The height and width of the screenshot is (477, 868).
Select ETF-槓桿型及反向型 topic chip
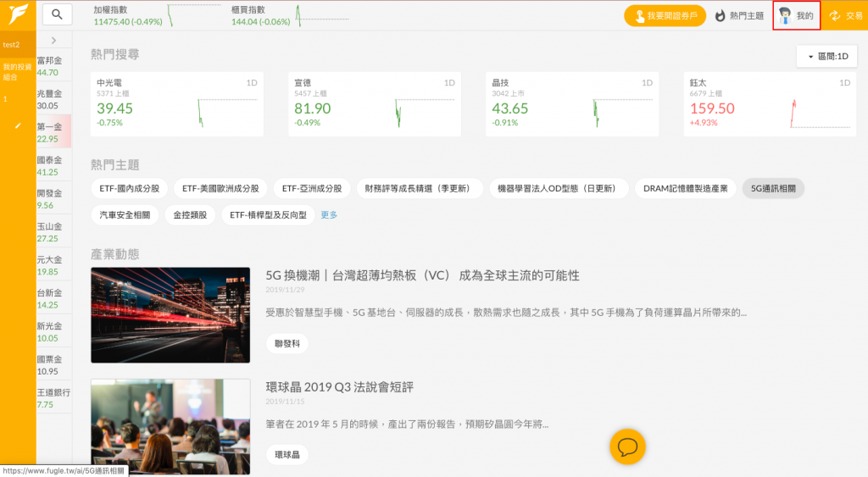click(268, 214)
